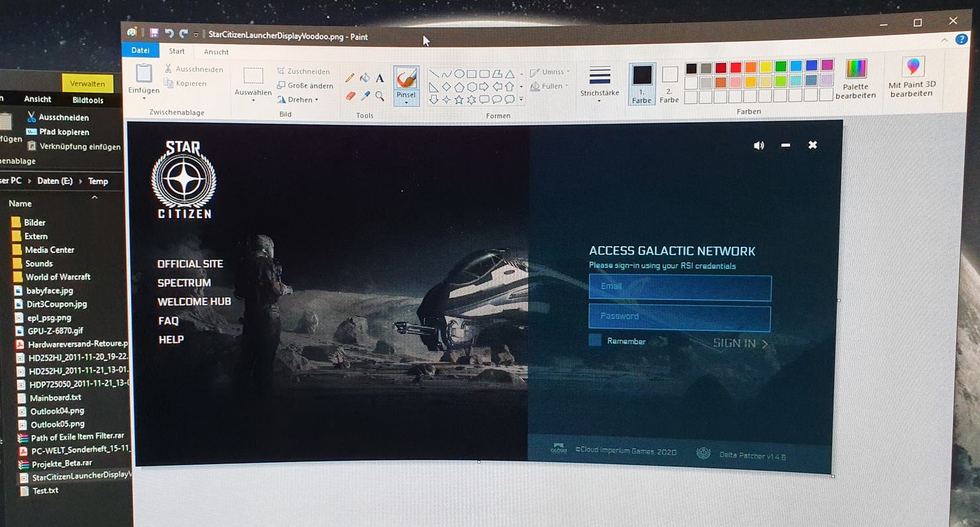Click Größe ändern resize command

tap(305, 85)
